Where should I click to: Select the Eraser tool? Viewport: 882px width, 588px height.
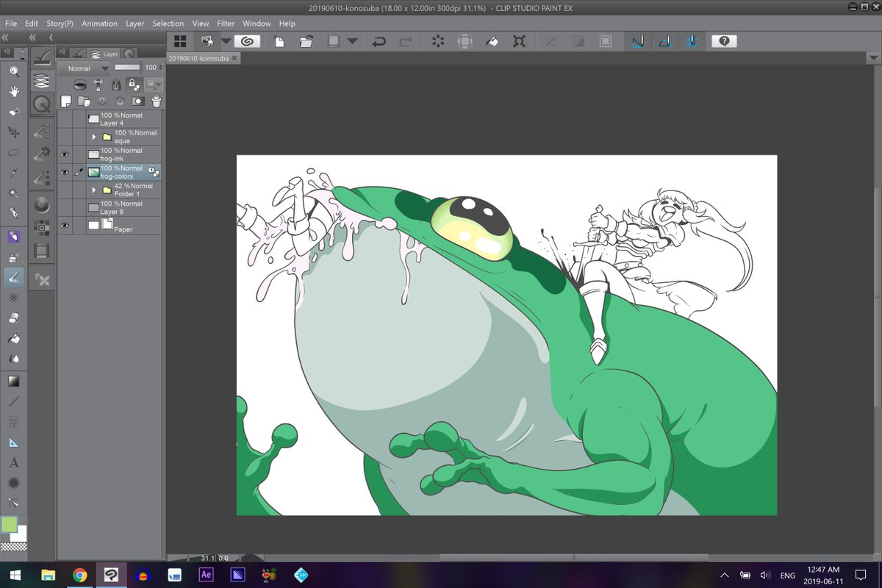(13, 318)
